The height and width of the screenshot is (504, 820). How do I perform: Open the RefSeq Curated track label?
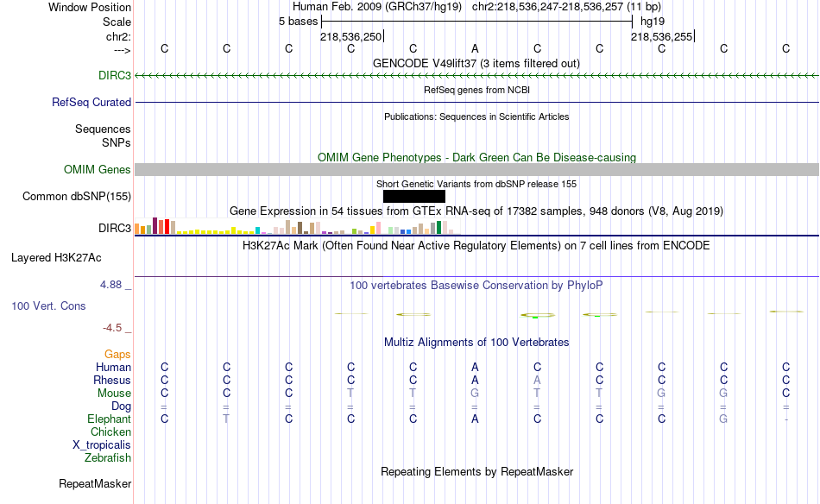pos(91,102)
